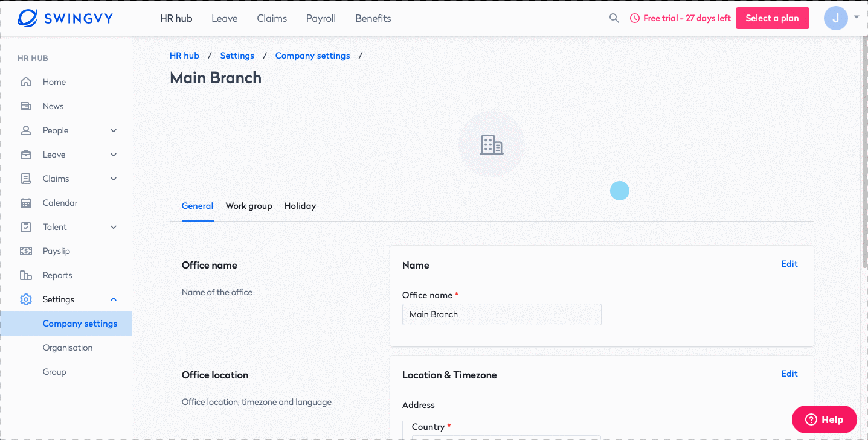This screenshot has height=440, width=868.
Task: Switch to the Work group tab
Action: coord(249,206)
